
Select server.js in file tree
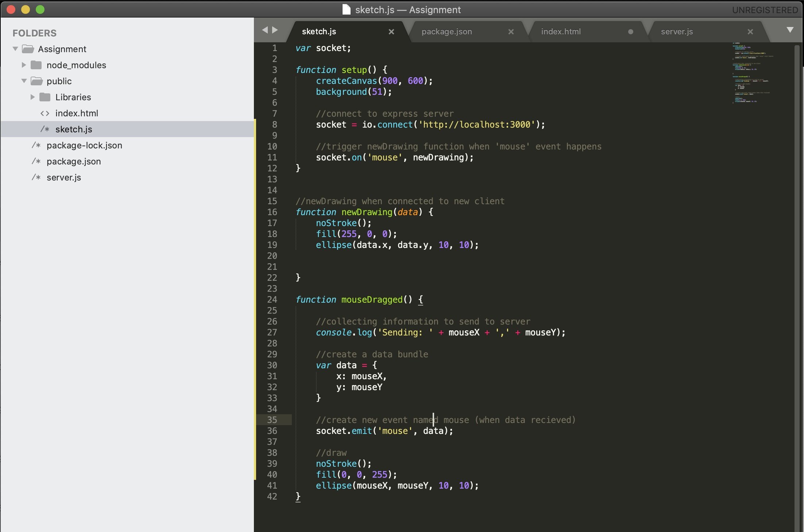click(63, 177)
